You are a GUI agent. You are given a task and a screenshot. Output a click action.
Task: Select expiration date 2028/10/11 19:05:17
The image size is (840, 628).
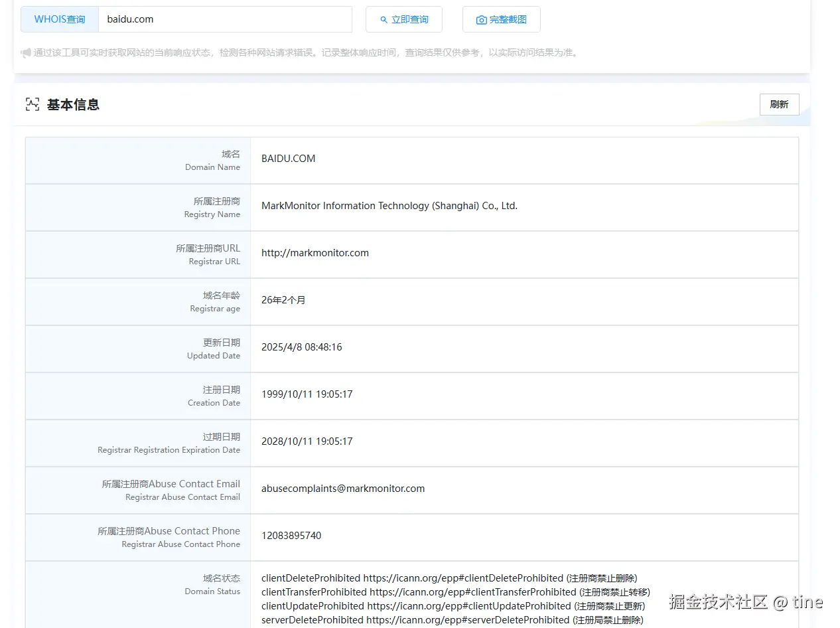pos(307,441)
